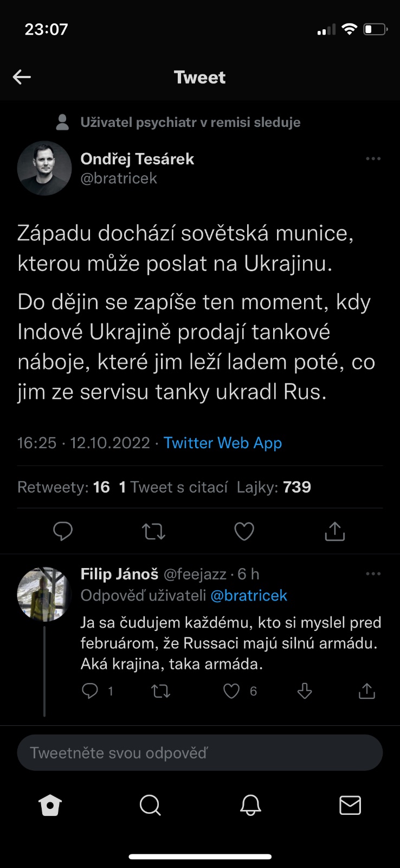Open the Notifications bell tab
This screenshot has height=868, width=400.
coord(250,806)
